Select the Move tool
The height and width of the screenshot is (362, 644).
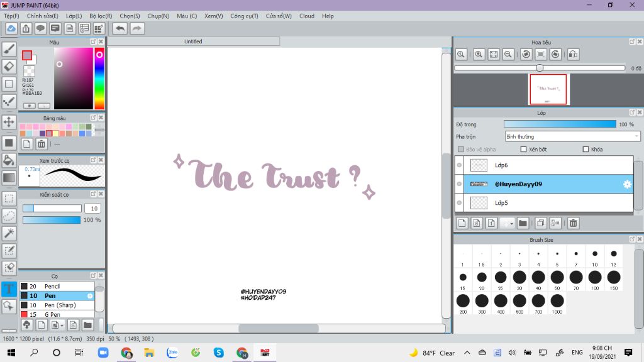[x=9, y=122]
